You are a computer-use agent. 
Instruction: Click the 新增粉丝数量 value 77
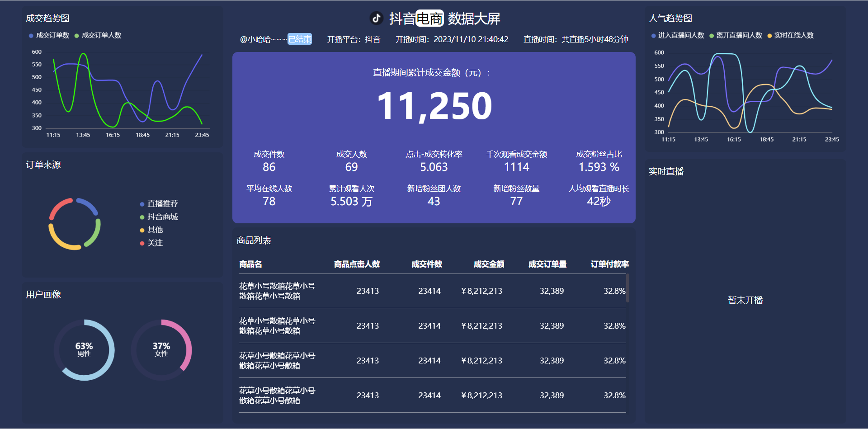(x=516, y=202)
